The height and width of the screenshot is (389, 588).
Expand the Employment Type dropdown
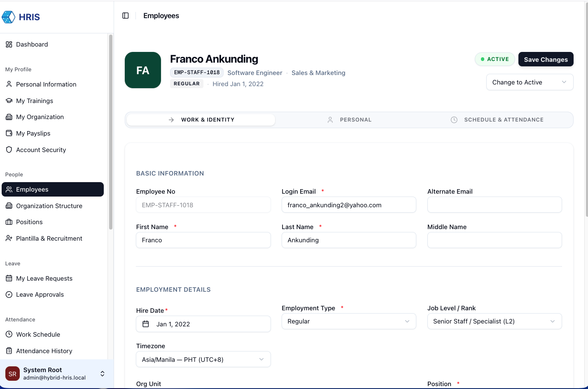[349, 321]
